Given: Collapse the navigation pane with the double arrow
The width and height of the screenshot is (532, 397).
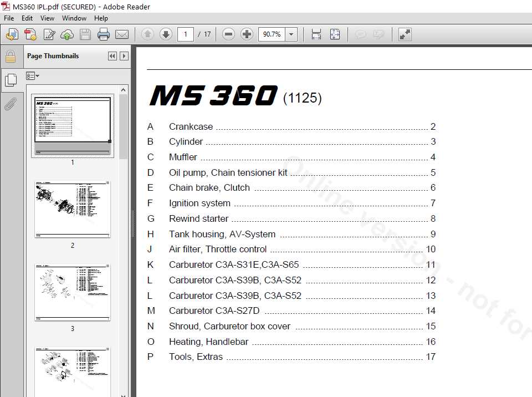Looking at the screenshot, I should point(112,56).
